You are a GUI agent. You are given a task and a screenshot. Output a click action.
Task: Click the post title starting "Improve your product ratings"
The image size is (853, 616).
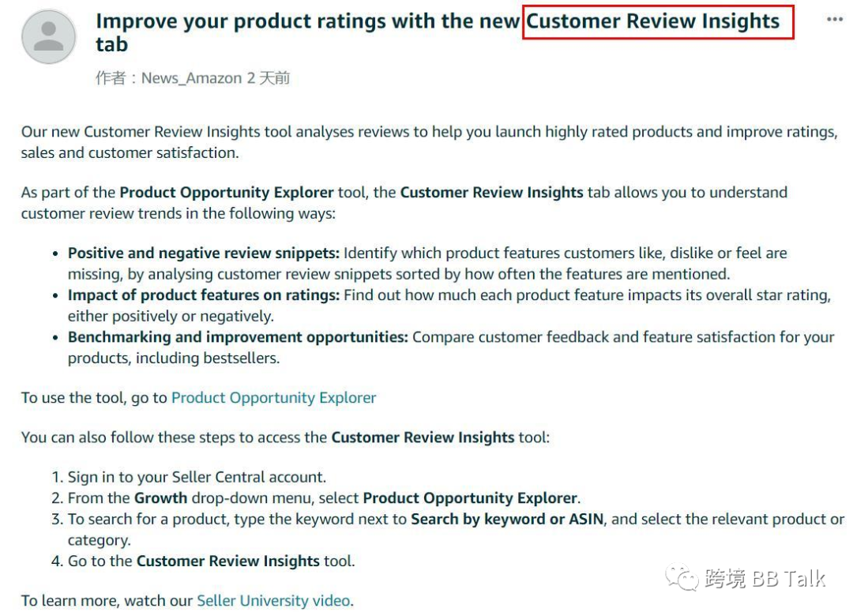tap(438, 32)
